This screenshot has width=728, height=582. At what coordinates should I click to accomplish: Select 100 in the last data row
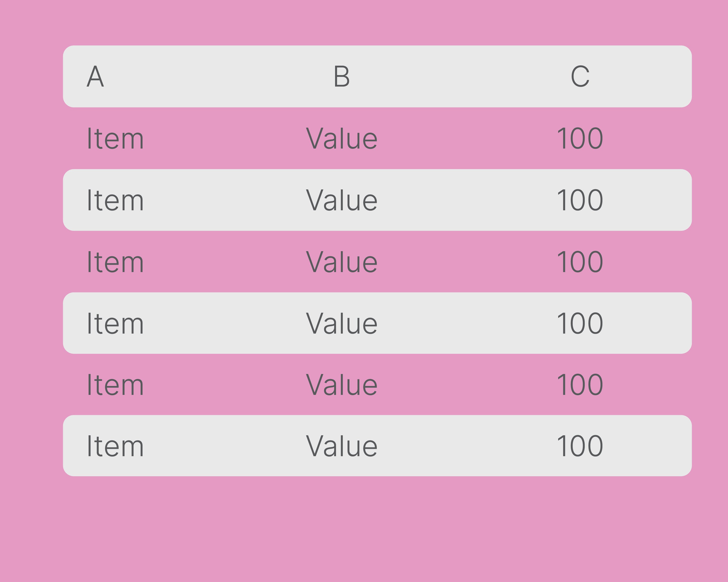tap(580, 446)
